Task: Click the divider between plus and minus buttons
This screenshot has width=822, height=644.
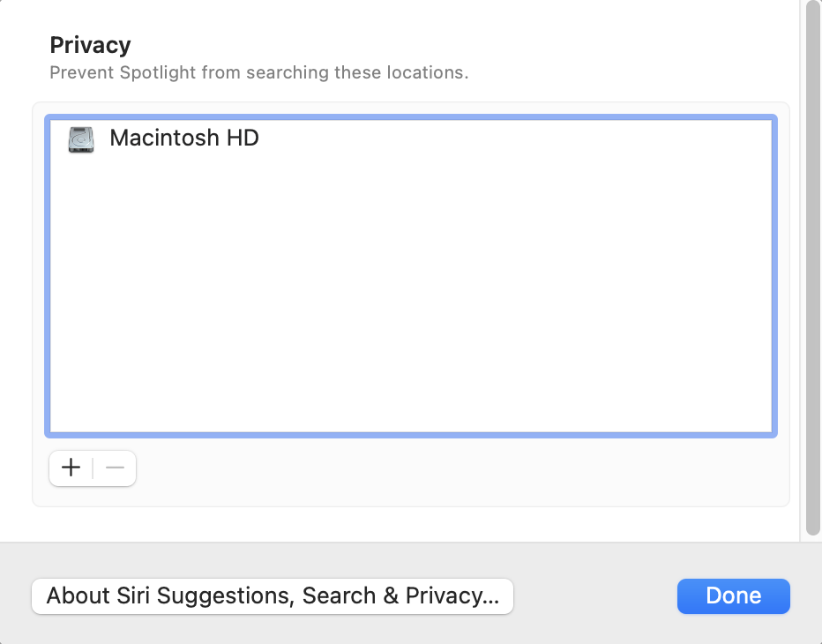Action: coord(93,468)
